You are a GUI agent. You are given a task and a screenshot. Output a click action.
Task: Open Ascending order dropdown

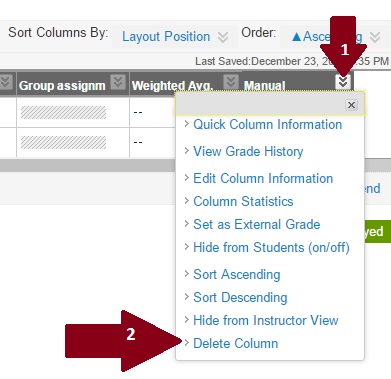[336, 37]
